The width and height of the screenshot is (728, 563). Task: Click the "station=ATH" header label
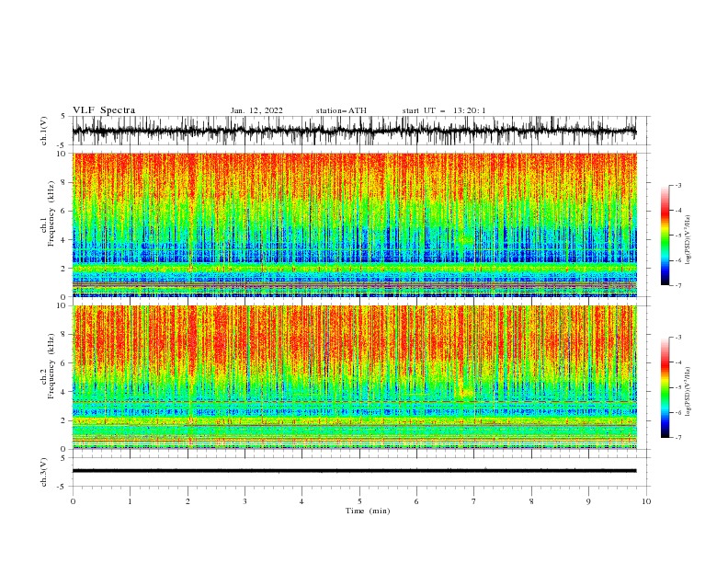click(x=341, y=110)
